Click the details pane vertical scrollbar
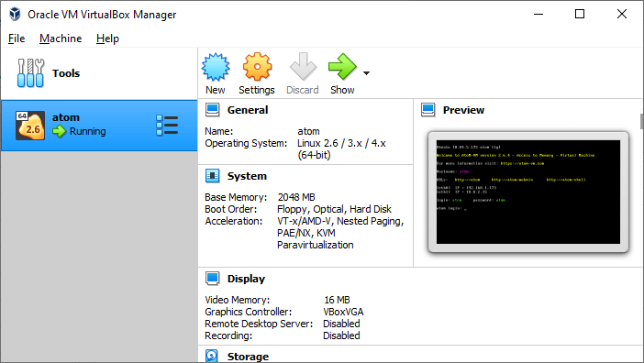The image size is (644, 363). click(x=641, y=121)
